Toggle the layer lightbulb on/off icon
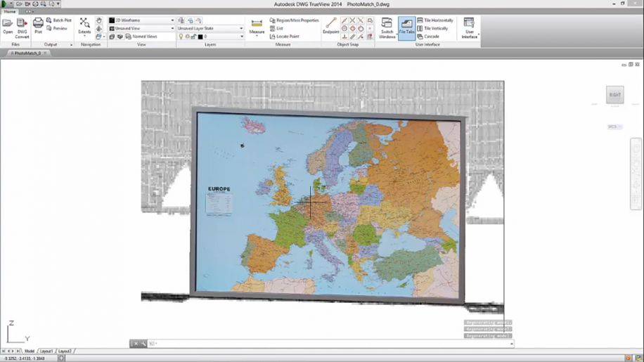This screenshot has width=644, height=362. (x=181, y=36)
